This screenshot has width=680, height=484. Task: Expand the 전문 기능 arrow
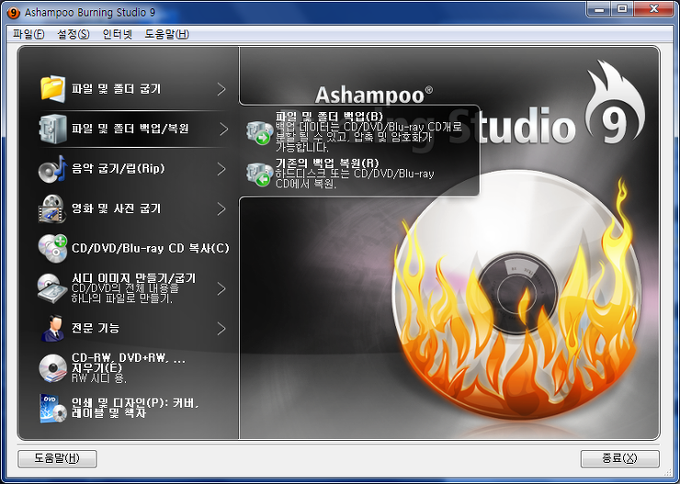[222, 328]
